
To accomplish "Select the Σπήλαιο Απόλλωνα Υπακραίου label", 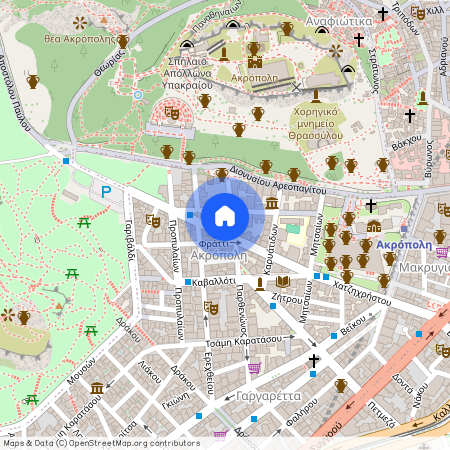I will tap(187, 73).
